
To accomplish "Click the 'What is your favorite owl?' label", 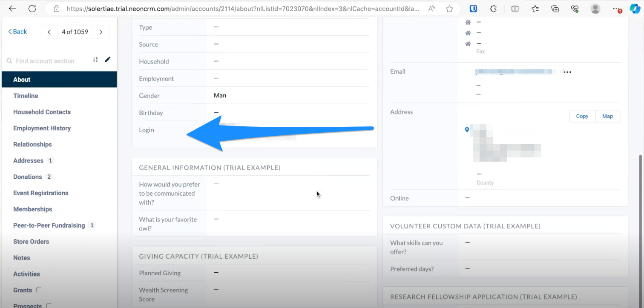I will click(168, 224).
